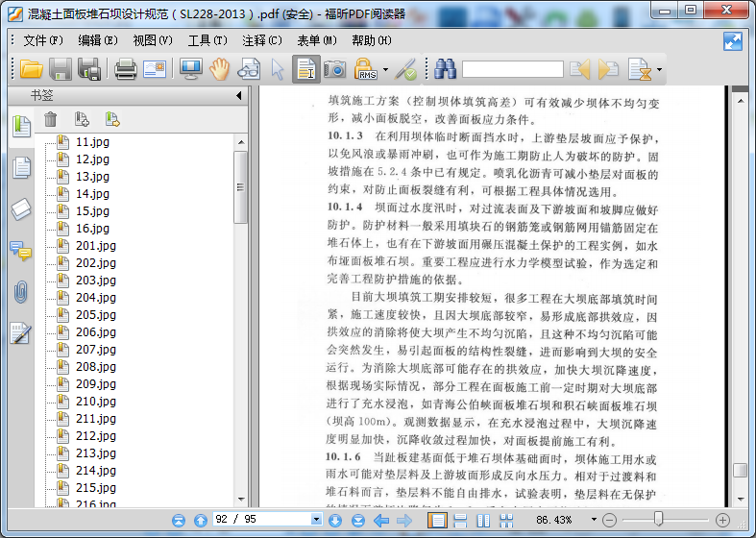Go to the next page
756x538 pixels.
tap(335, 520)
